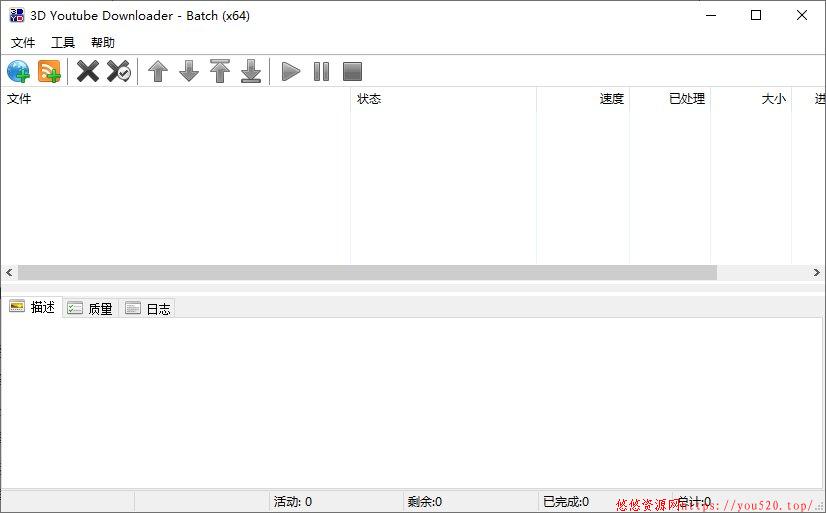Sort by the 已处理 column header
The image size is (826, 513).
coord(670,98)
